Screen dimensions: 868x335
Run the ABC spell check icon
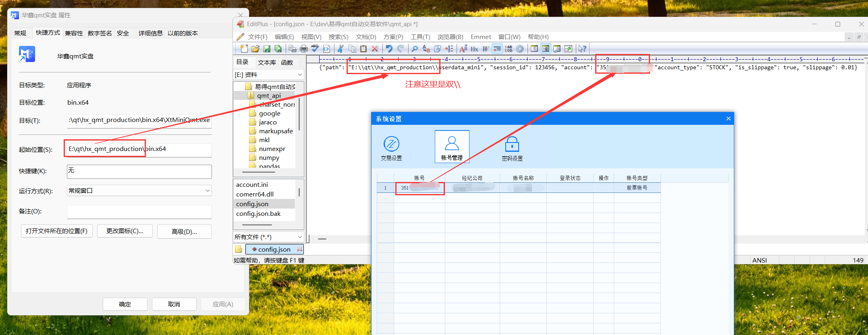pos(315,49)
